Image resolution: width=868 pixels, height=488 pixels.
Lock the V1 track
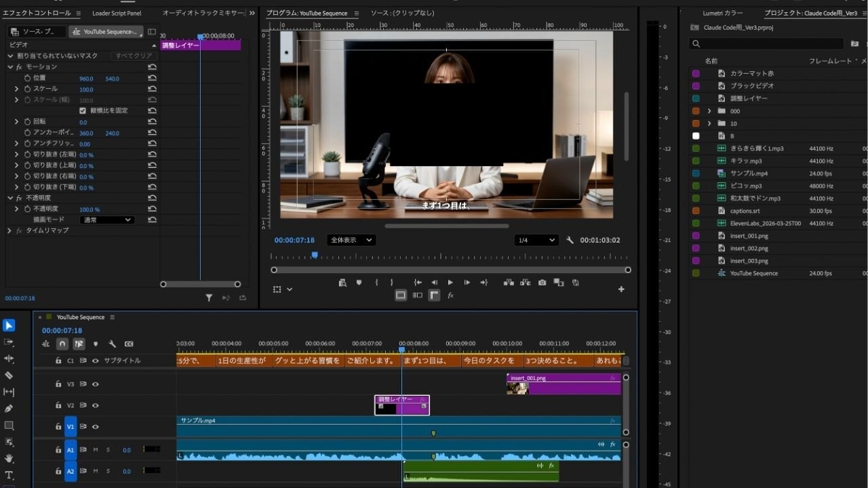pos(58,427)
